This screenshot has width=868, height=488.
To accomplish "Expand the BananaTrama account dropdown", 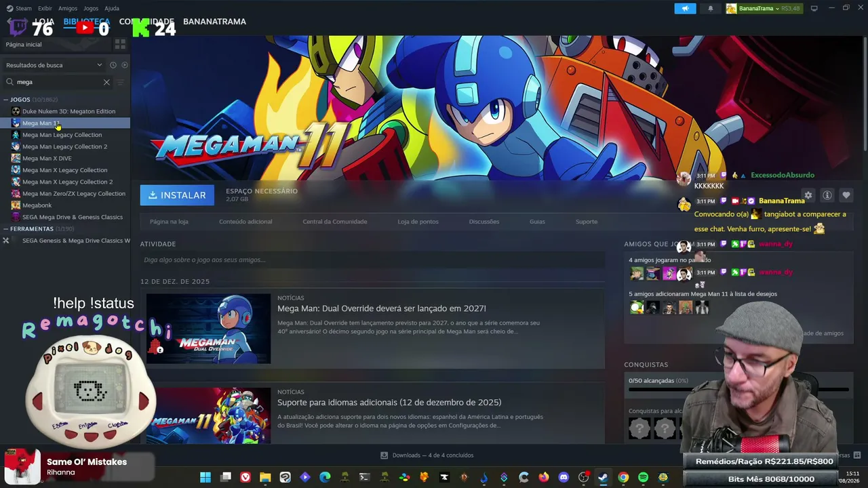I will point(764,8).
